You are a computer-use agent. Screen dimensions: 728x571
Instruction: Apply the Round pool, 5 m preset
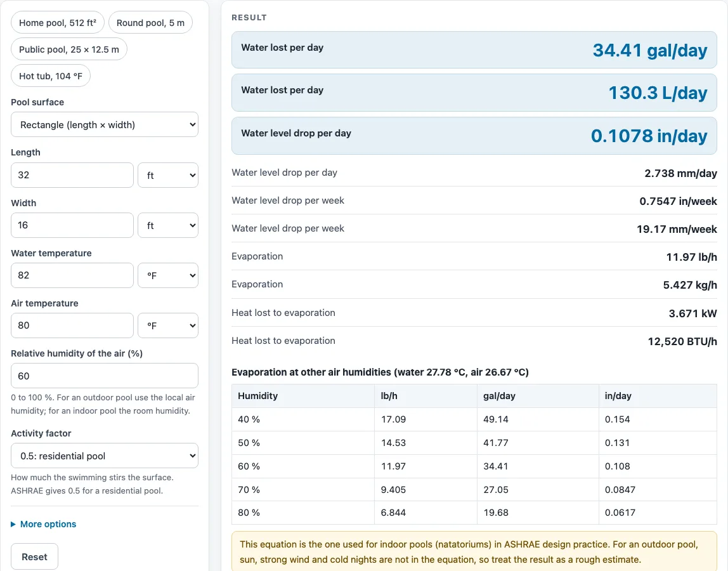click(150, 23)
